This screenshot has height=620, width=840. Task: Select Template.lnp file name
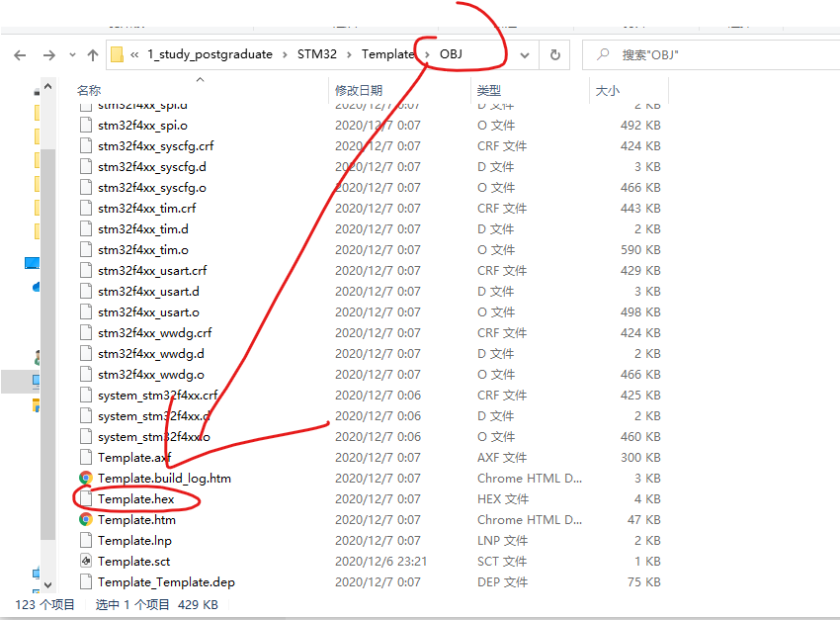[x=134, y=540]
